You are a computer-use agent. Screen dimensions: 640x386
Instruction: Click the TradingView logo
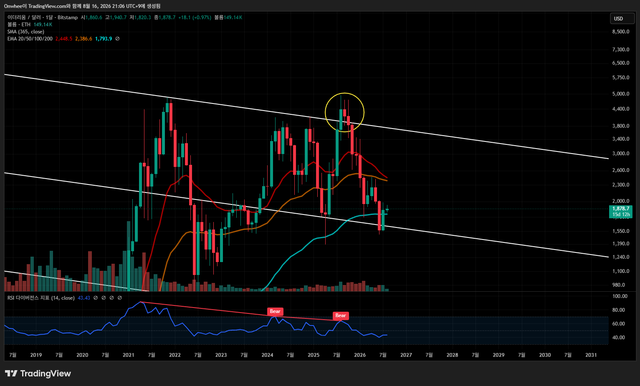click(38, 373)
